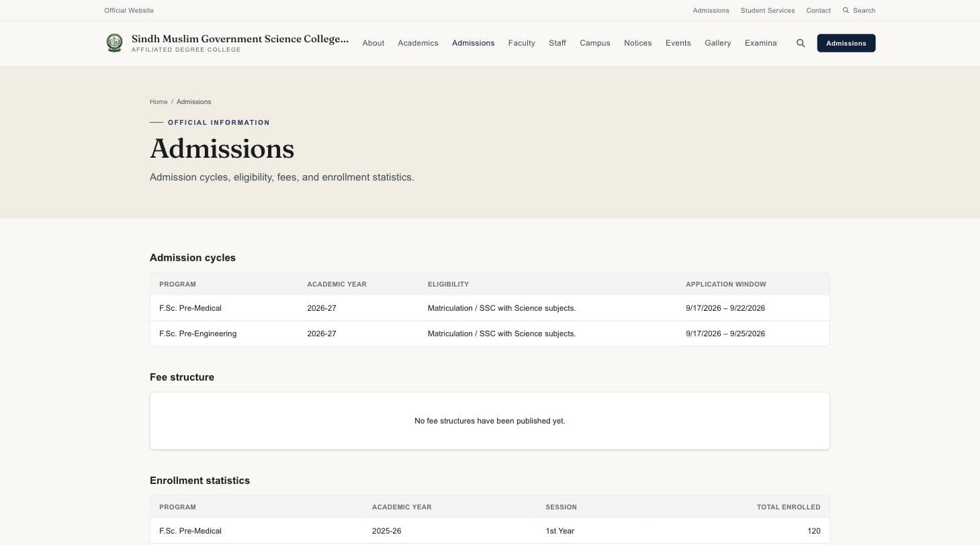Click F.Sc. Pre-Medical in Admission cycles table
The height and width of the screenshot is (545, 980).
pos(190,308)
